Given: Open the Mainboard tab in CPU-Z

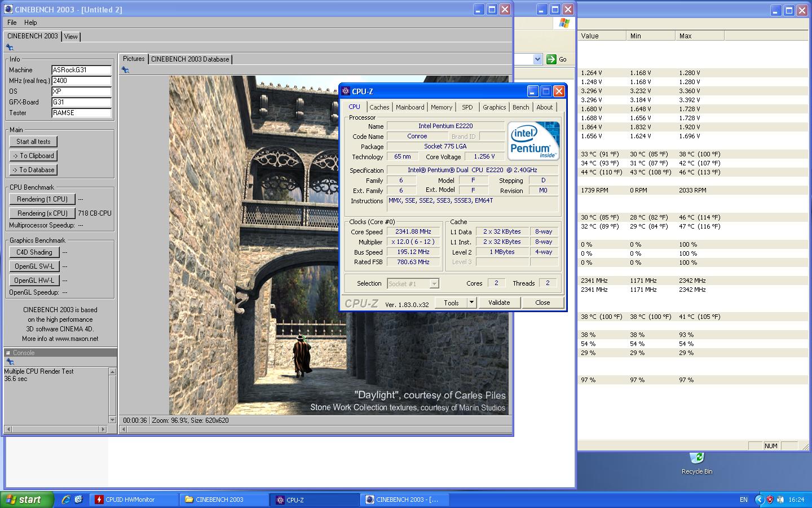Looking at the screenshot, I should tap(410, 107).
